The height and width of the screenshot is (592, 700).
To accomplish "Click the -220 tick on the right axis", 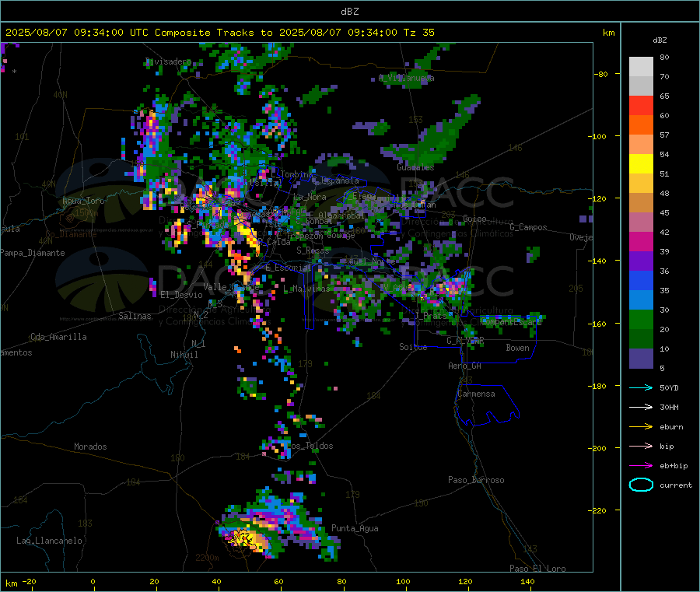I will pos(597,510).
